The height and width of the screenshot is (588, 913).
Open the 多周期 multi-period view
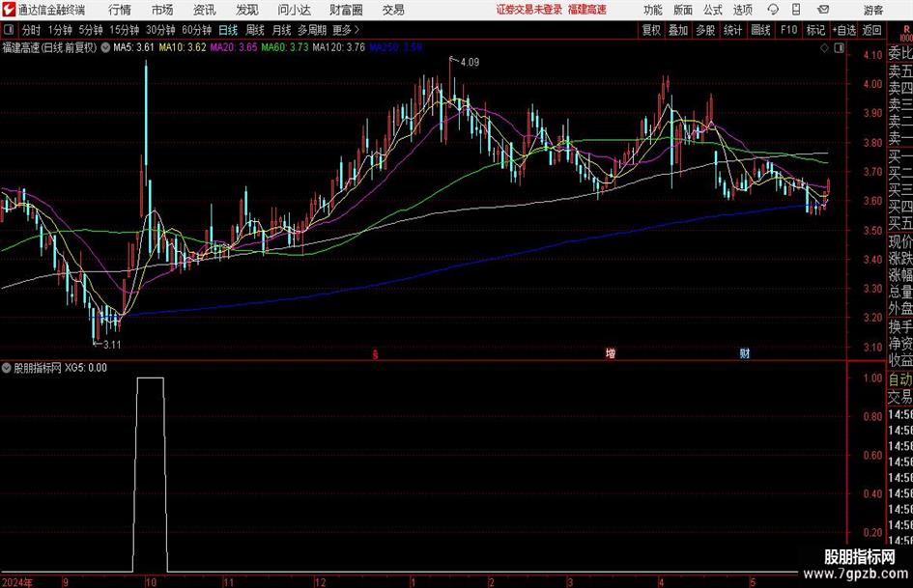click(312, 30)
